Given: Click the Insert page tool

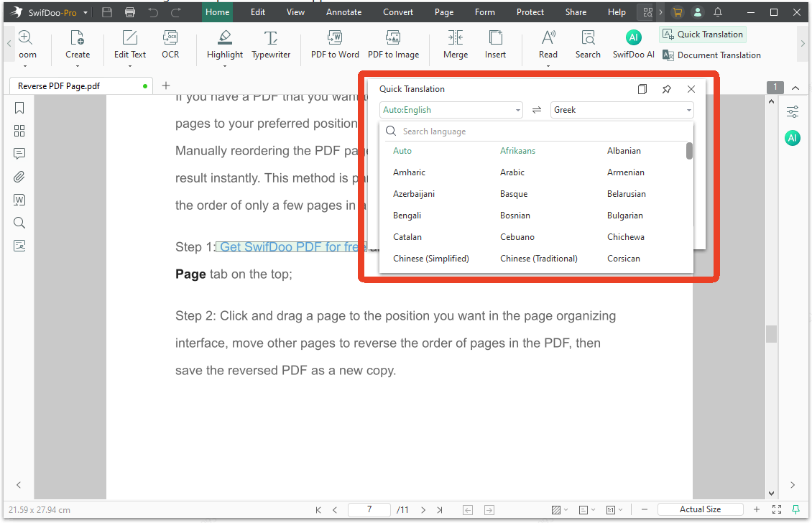Looking at the screenshot, I should click(x=496, y=45).
